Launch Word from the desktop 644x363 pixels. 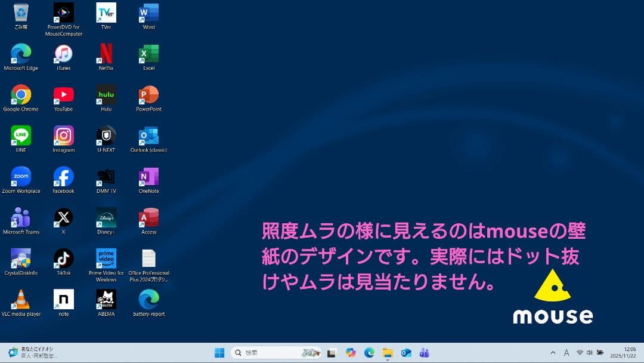pos(148,17)
